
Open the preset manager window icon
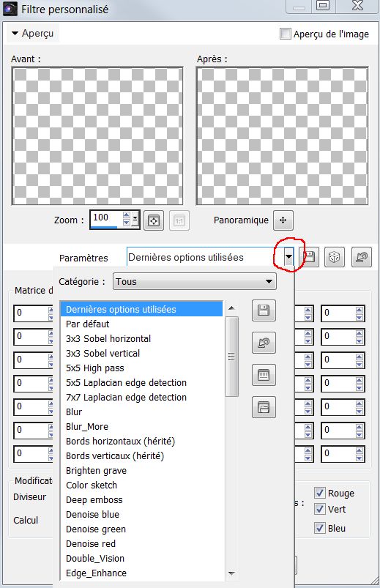[x=264, y=375]
